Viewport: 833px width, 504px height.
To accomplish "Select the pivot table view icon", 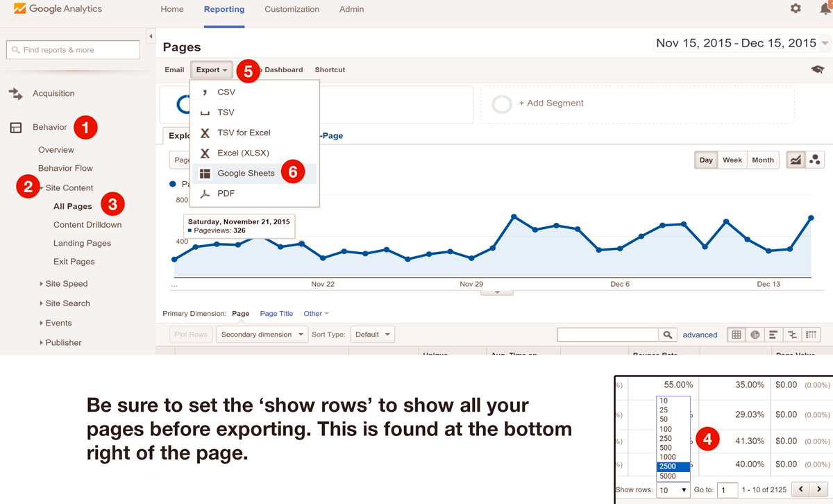I will [811, 335].
